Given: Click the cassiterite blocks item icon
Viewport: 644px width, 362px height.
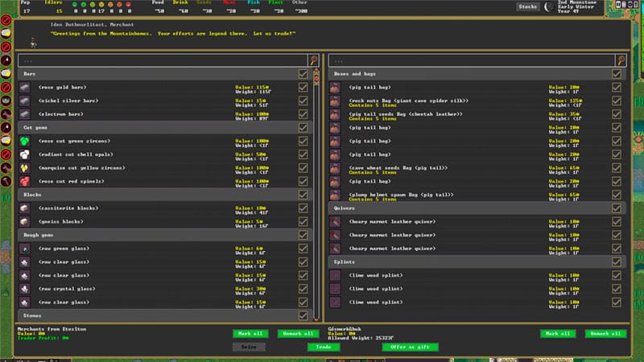Looking at the screenshot, I should (x=25, y=208).
